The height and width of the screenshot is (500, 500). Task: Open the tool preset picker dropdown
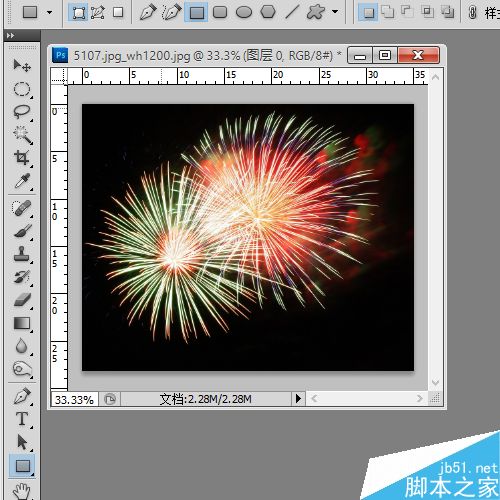click(38, 13)
